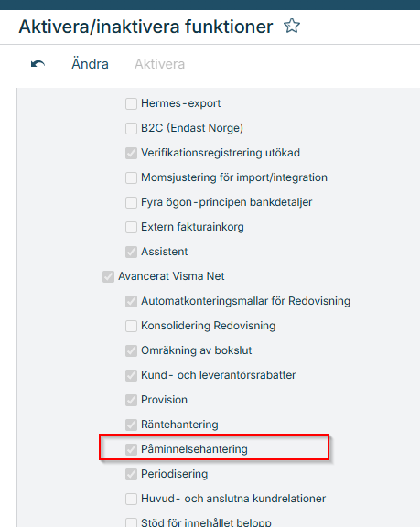Toggle Kund- och leverantörsrabatter checkbox
Image resolution: width=420 pixels, height=527 pixels.
131,375
